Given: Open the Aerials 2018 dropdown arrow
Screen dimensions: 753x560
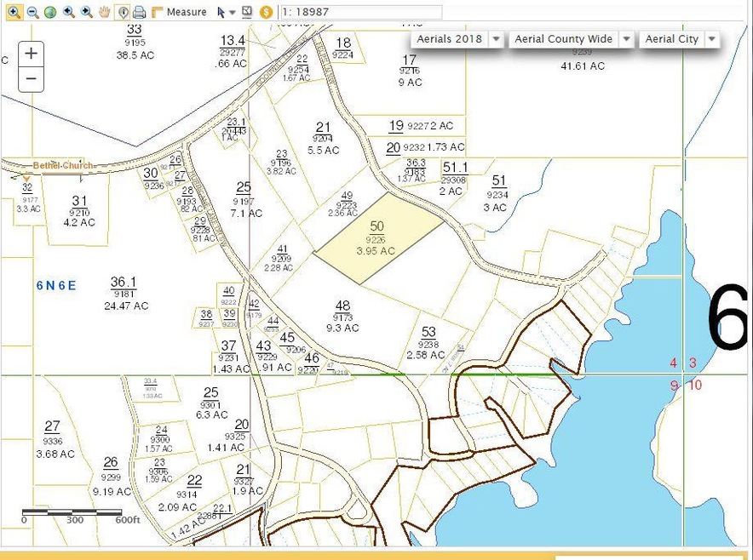Looking at the screenshot, I should 495,39.
